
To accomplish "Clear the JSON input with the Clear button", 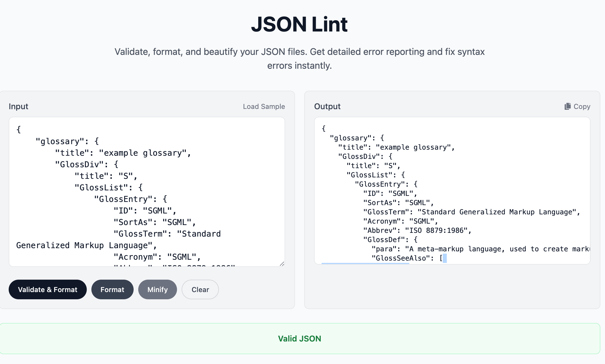I will point(200,289).
